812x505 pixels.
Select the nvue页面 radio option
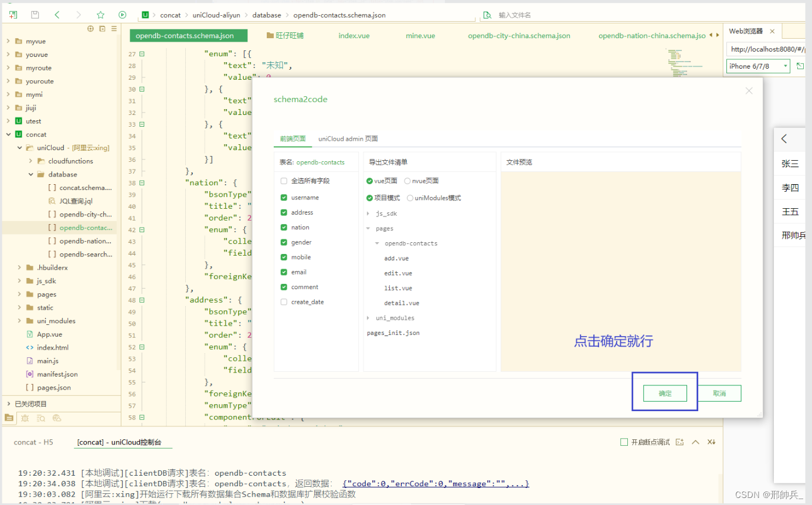(x=407, y=181)
